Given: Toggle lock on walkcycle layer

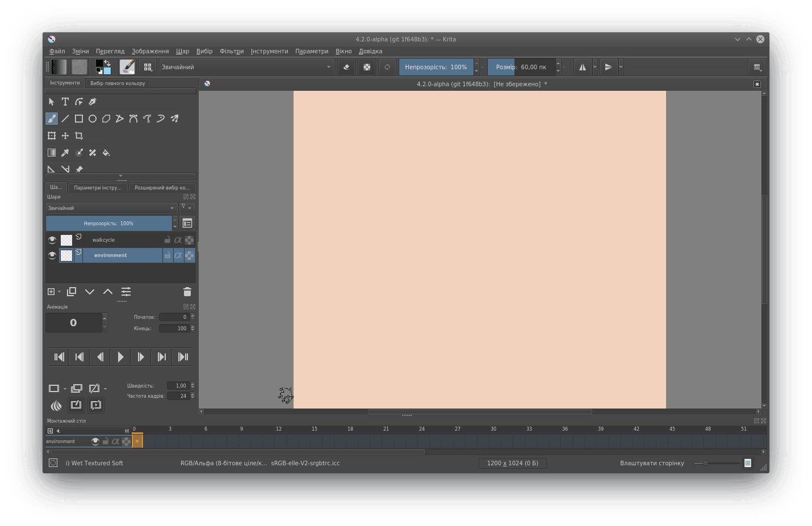Looking at the screenshot, I should coord(168,240).
